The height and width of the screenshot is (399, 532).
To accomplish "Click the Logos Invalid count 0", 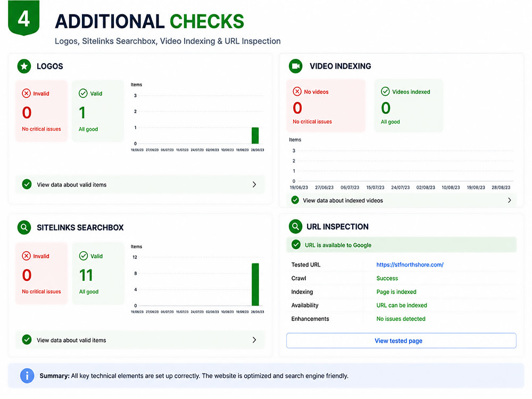I will point(27,113).
